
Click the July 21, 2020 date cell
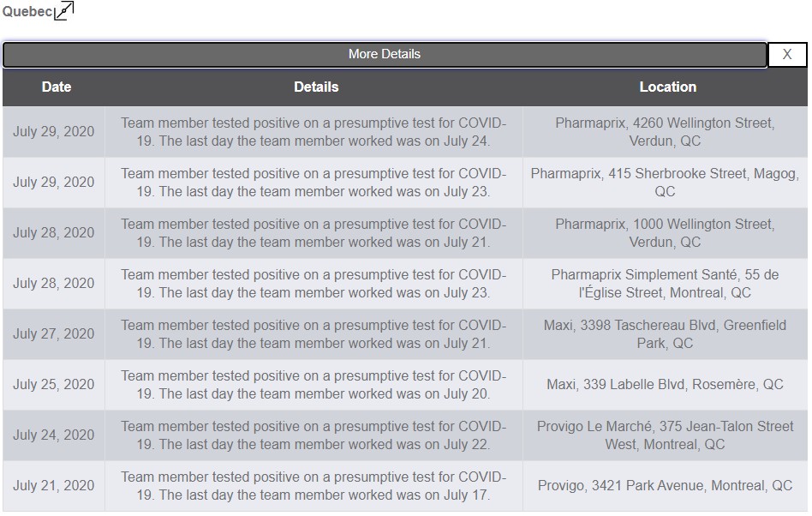coord(54,485)
